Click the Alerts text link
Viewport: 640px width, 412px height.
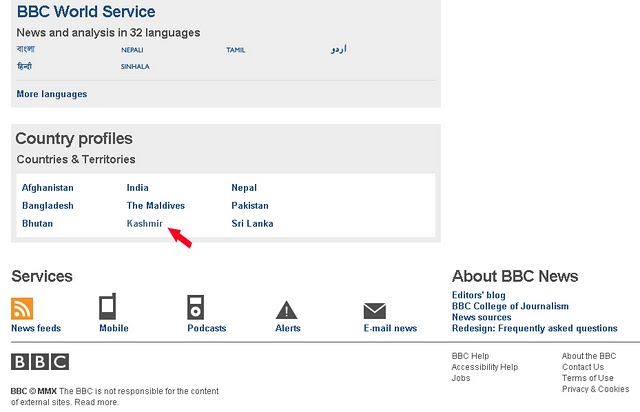coord(288,328)
